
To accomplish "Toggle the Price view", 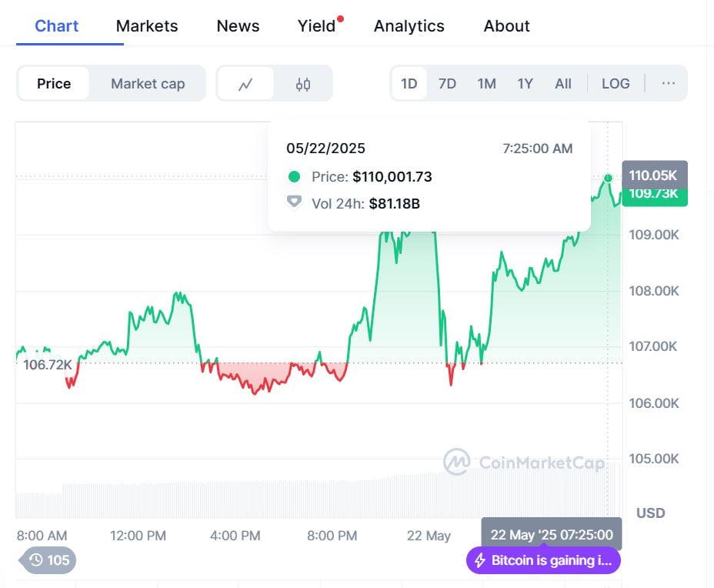I will pyautogui.click(x=54, y=84).
